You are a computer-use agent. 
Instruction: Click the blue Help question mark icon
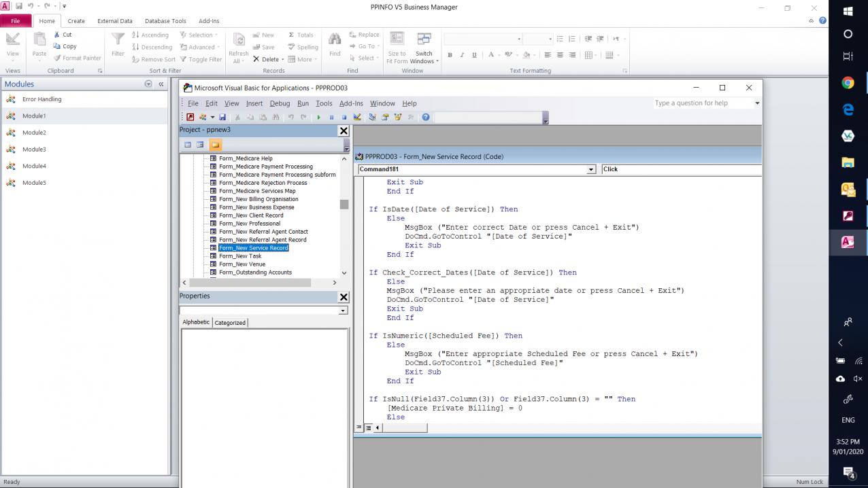click(x=426, y=117)
